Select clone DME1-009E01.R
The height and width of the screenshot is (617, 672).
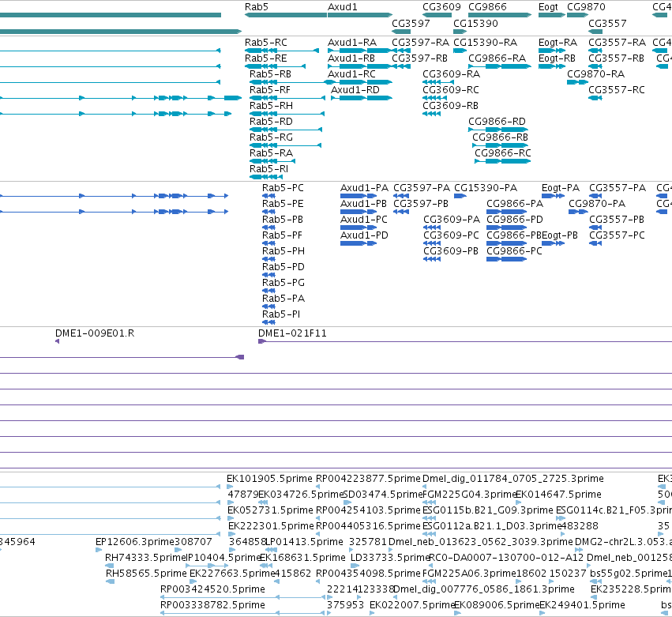click(x=95, y=333)
